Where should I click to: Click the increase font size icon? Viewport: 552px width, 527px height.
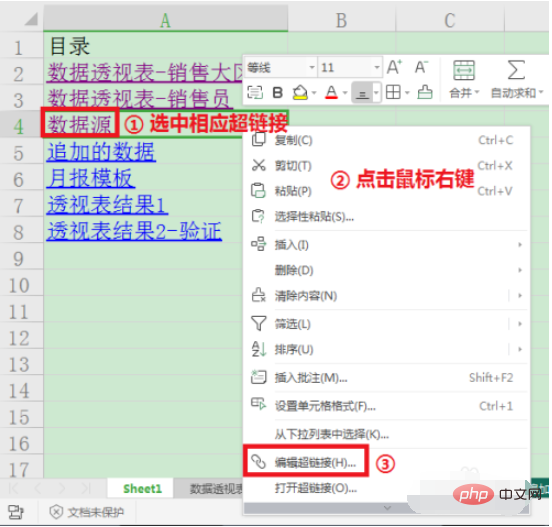pyautogui.click(x=394, y=67)
